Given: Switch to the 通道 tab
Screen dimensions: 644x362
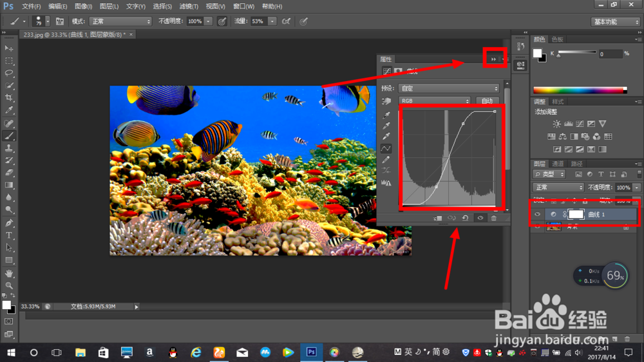Looking at the screenshot, I should click(557, 164).
